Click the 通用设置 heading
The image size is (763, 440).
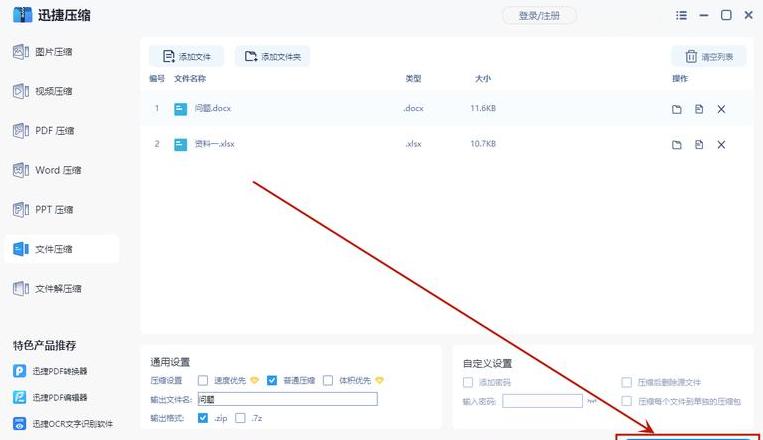pyautogui.click(x=170, y=362)
